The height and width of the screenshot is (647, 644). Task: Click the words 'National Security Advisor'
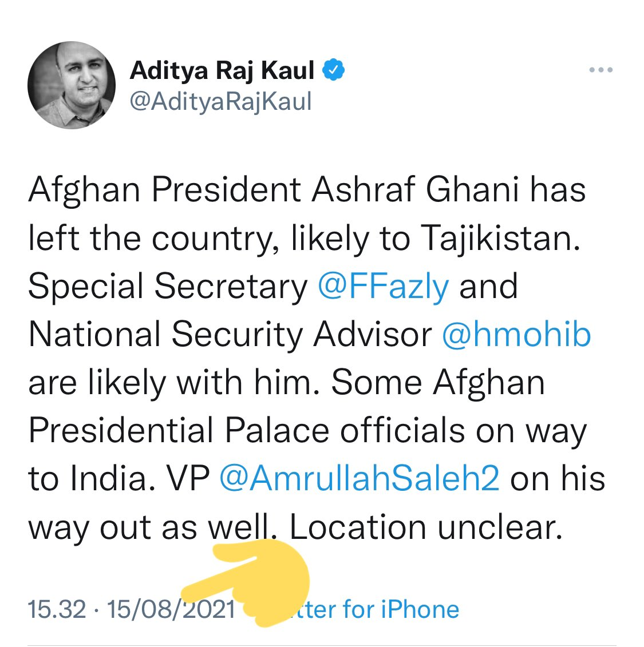[x=230, y=334]
